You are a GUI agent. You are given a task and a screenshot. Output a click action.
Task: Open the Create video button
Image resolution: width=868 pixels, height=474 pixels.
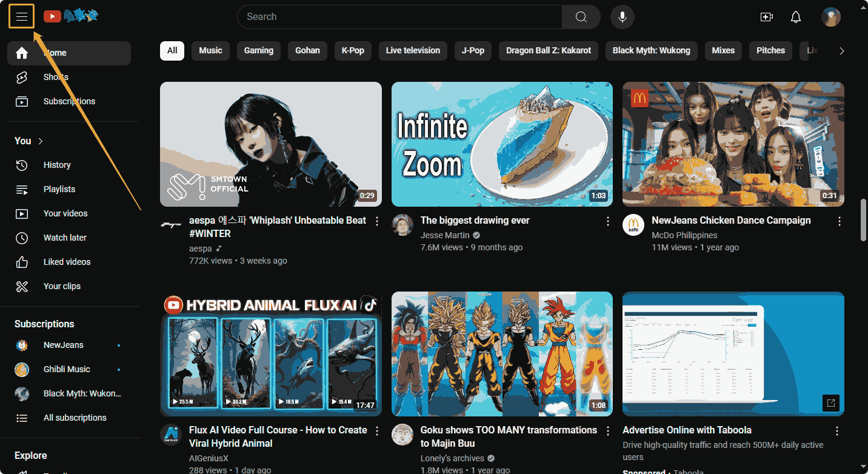coord(767,17)
